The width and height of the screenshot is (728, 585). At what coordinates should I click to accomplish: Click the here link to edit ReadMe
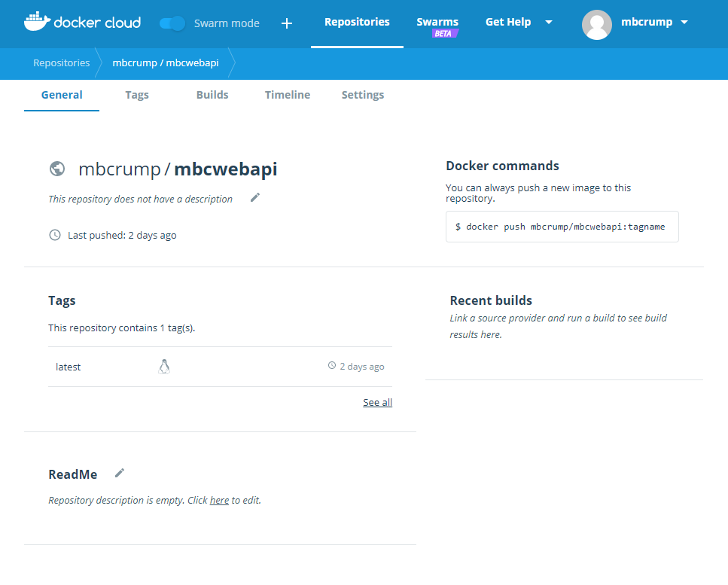tap(219, 501)
